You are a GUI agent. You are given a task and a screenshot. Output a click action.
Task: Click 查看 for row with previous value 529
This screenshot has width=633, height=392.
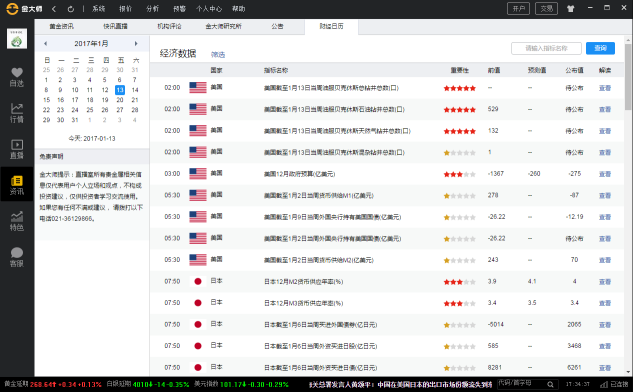(605, 109)
